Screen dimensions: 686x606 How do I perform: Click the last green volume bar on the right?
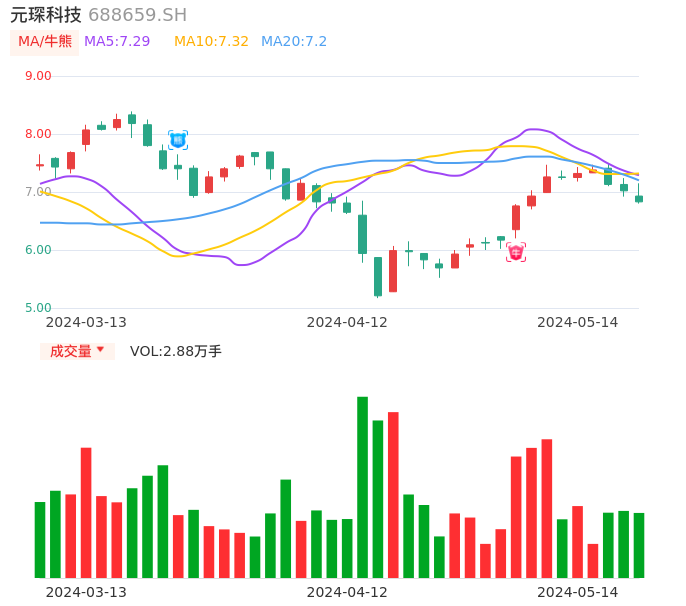pos(639,546)
